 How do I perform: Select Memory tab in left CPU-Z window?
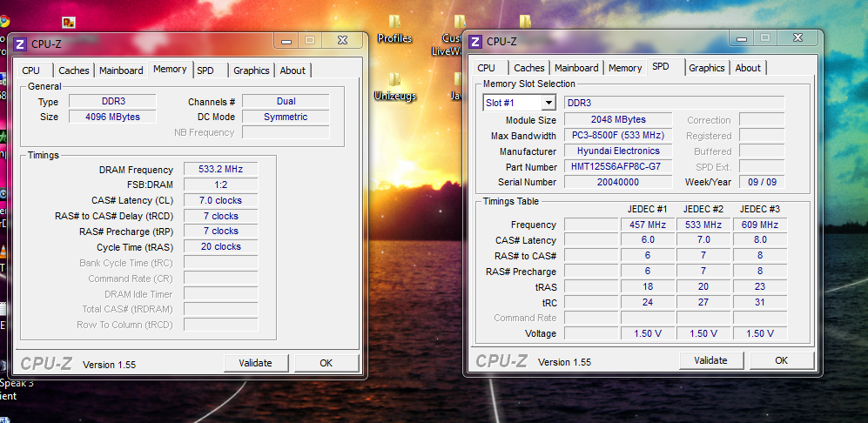coord(170,70)
